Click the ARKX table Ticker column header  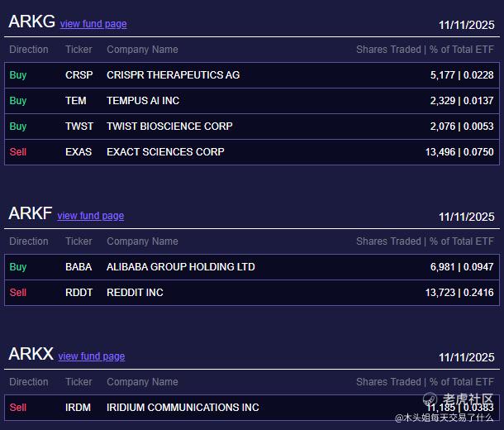(78, 382)
